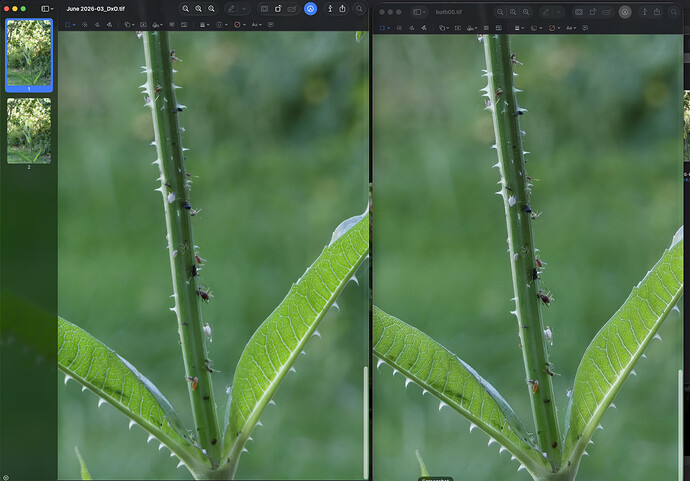Add text box using June 2026-03_DxO.tif markup bar

[x=143, y=25]
